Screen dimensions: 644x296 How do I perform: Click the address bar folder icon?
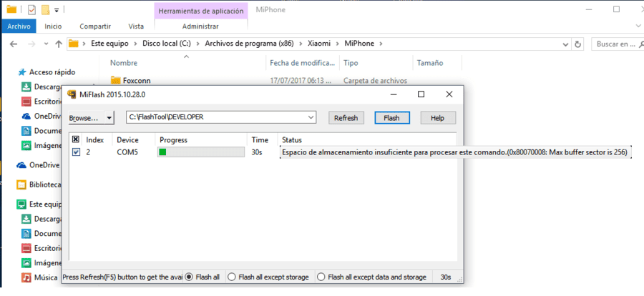click(x=73, y=44)
